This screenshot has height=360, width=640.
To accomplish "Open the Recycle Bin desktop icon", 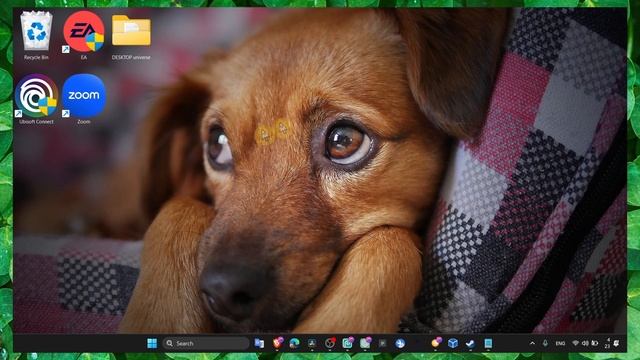I will tap(36, 36).
